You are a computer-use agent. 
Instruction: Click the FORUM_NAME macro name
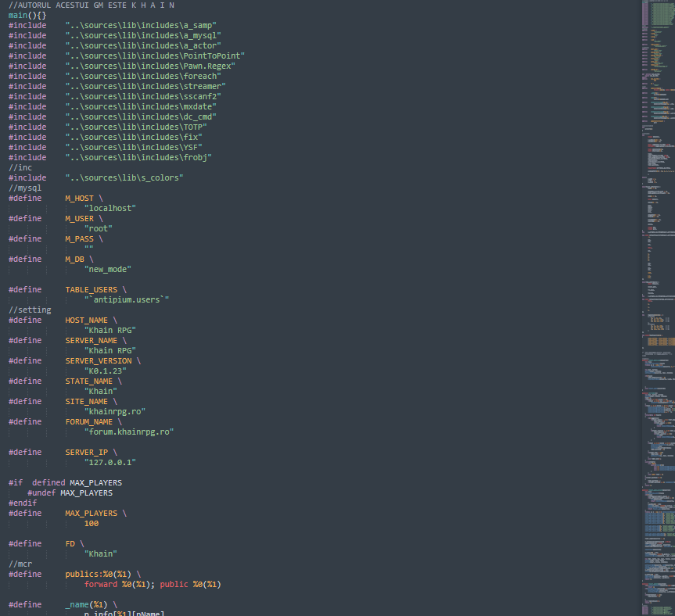tap(88, 422)
